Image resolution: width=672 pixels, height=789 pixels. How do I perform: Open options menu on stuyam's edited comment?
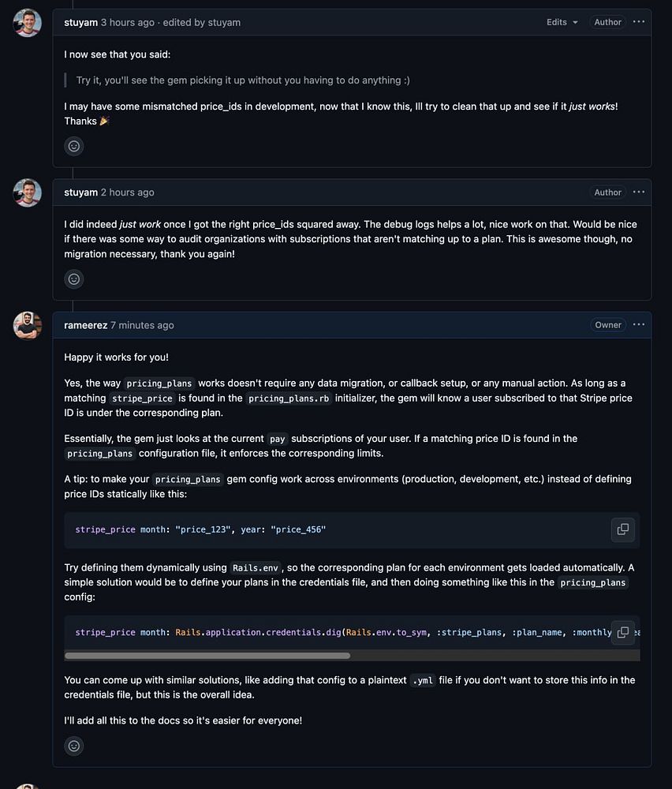coord(639,22)
